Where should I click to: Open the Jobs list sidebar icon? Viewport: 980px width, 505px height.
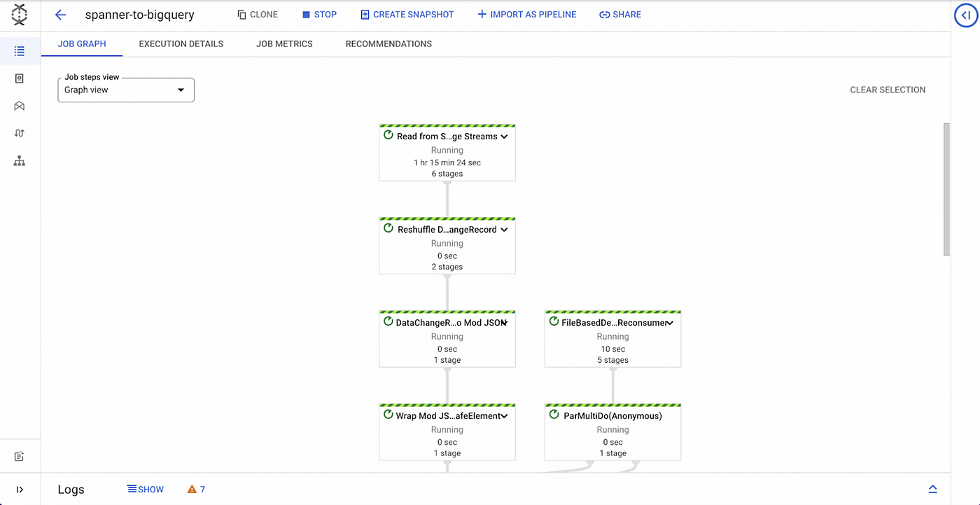(20, 51)
